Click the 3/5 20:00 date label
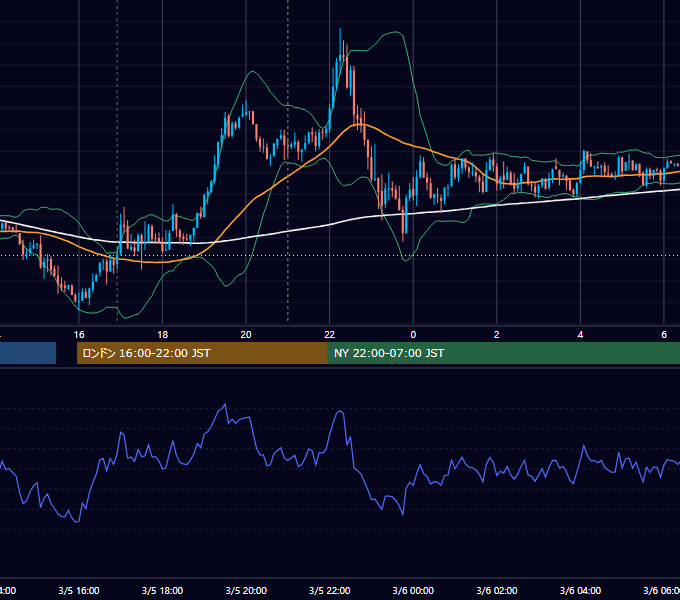680x600 pixels. tap(246, 590)
